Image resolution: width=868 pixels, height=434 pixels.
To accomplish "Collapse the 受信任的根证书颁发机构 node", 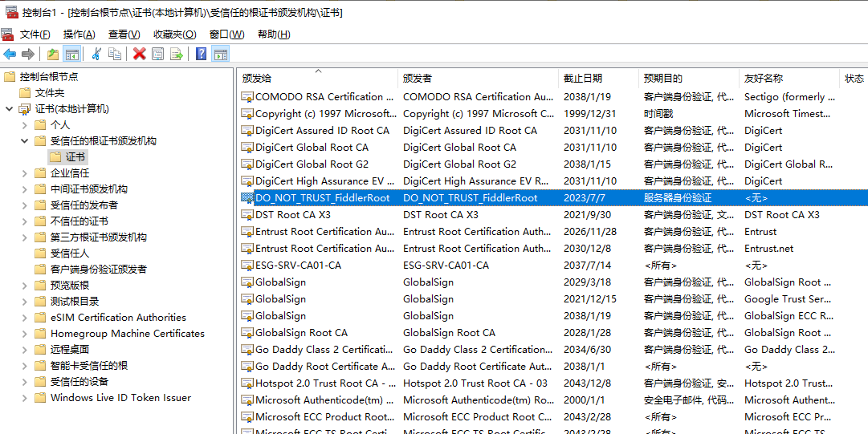I will (25, 141).
